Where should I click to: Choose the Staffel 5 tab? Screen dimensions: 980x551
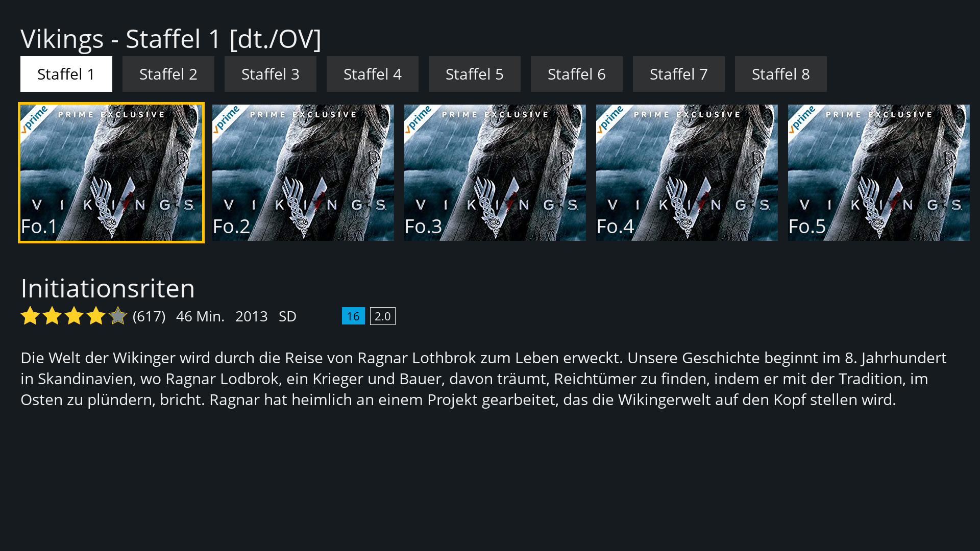[475, 74]
